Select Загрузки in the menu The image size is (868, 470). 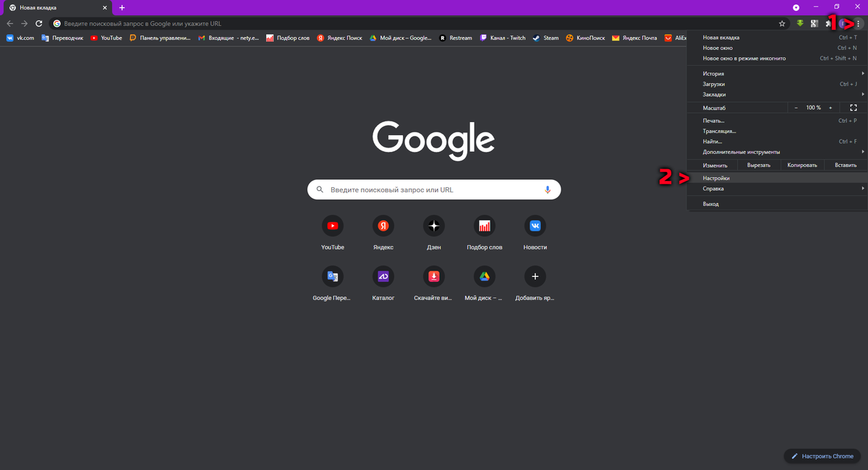(x=777, y=84)
